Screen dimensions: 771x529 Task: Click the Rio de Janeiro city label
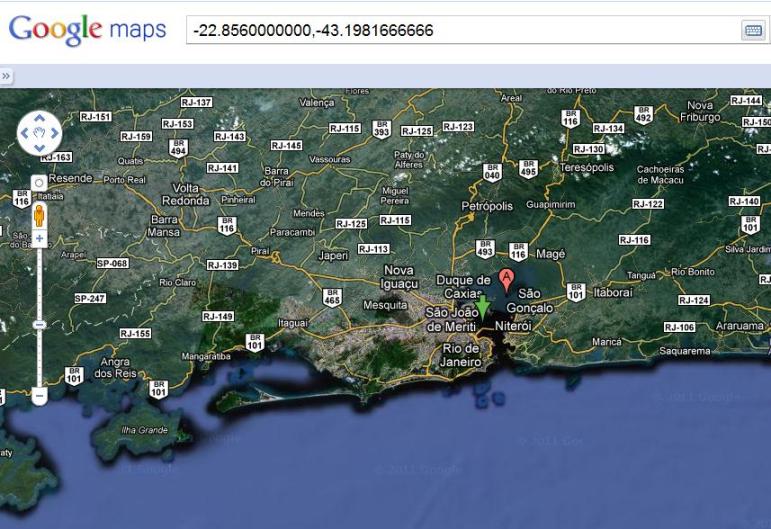click(460, 355)
